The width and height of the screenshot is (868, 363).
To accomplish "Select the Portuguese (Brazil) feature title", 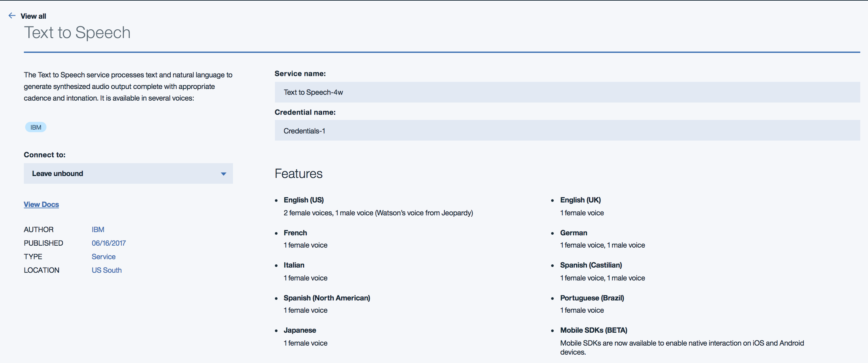I will click(592, 298).
